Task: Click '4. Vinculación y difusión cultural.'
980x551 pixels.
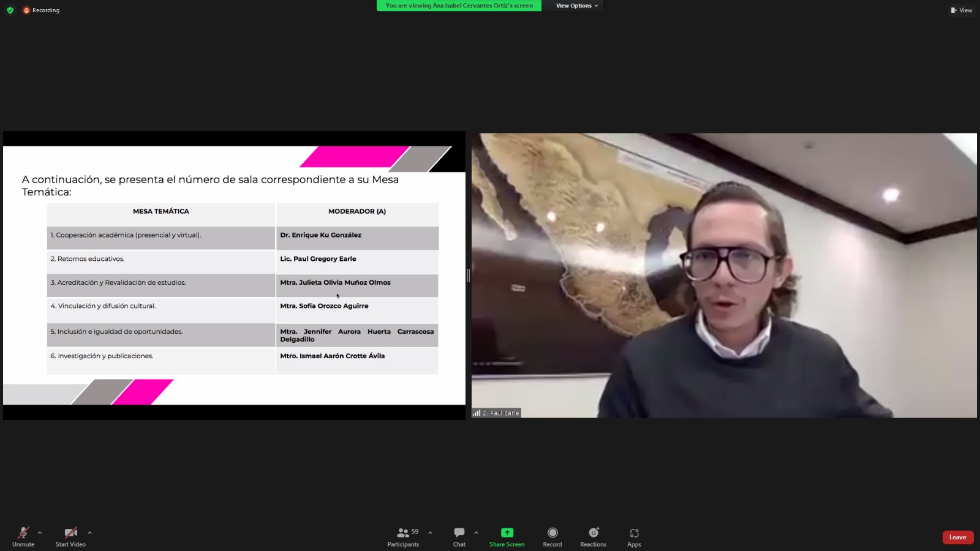Action: coord(103,306)
